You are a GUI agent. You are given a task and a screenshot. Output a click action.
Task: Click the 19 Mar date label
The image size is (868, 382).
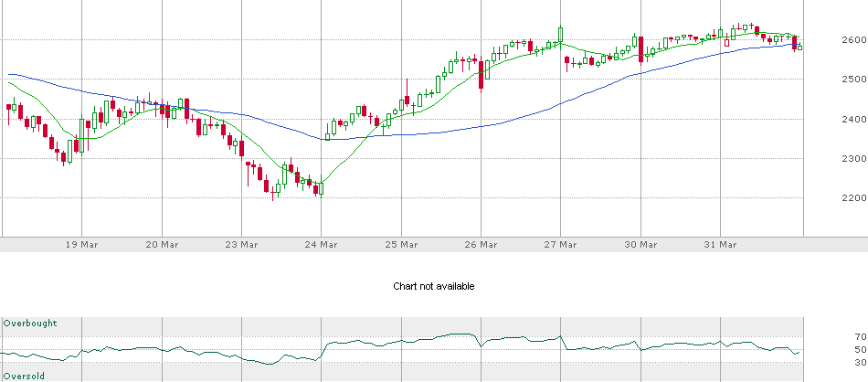pyautogui.click(x=82, y=245)
